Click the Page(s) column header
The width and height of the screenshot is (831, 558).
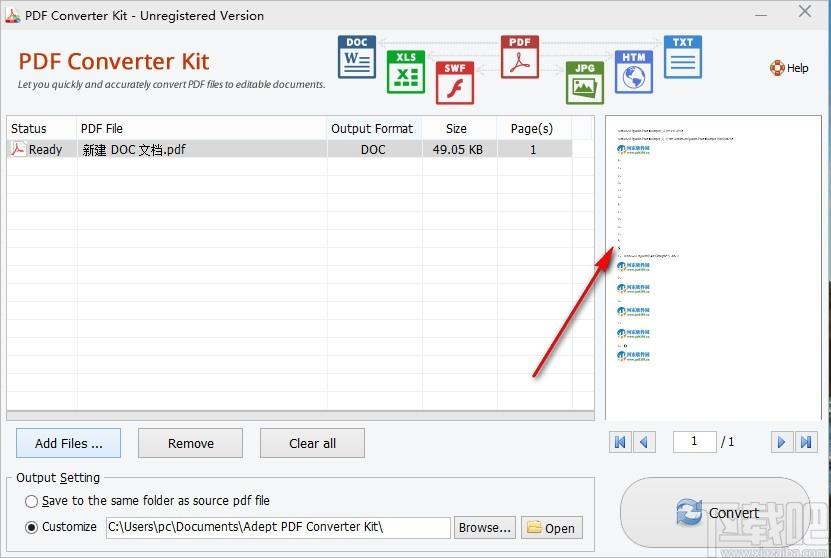point(534,128)
